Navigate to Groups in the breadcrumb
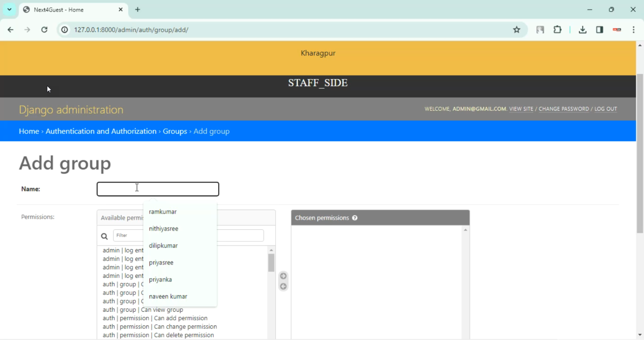The height and width of the screenshot is (340, 644). 175,131
